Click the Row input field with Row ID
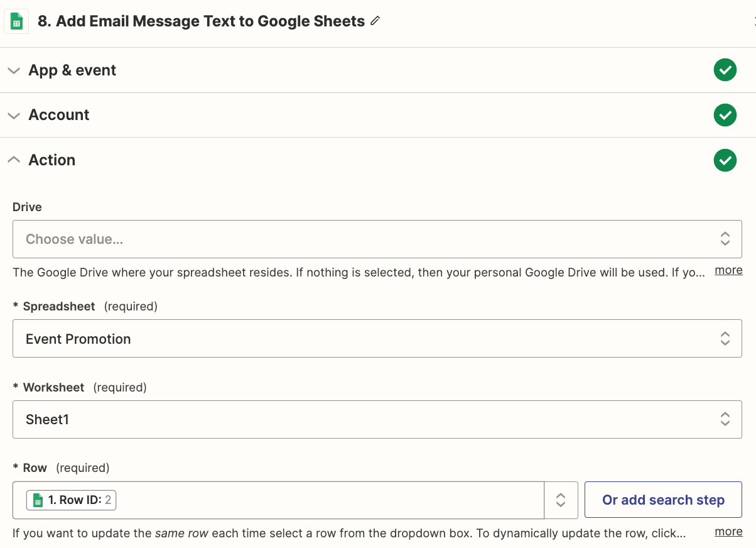Screen dimensions: 756x548 pyautogui.click(x=278, y=500)
